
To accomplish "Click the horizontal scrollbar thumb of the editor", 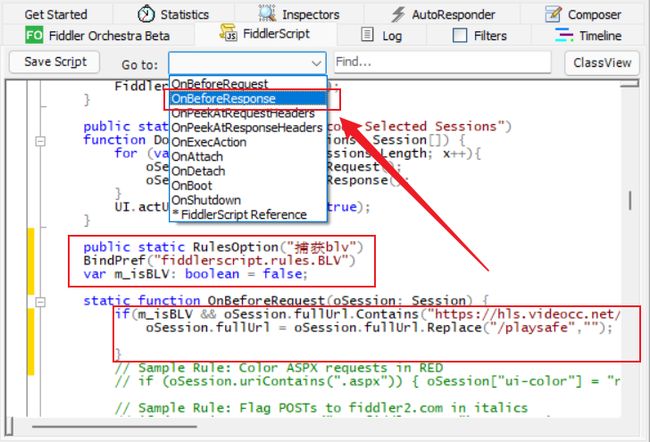I will [x=114, y=425].
